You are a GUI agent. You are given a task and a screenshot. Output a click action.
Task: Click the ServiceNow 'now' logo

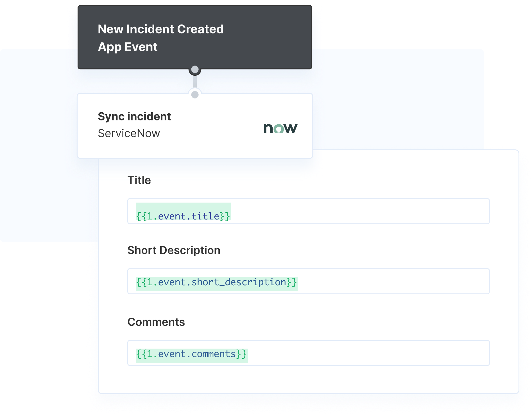click(x=280, y=129)
